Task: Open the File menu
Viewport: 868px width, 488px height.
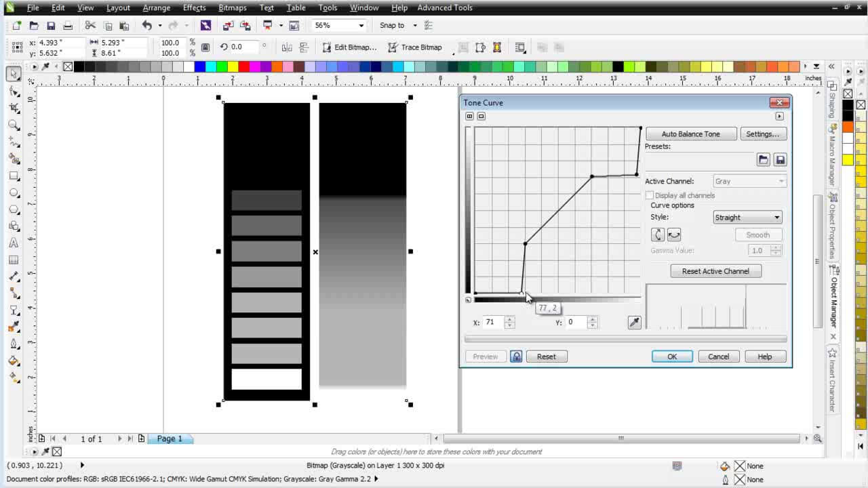Action: point(33,7)
